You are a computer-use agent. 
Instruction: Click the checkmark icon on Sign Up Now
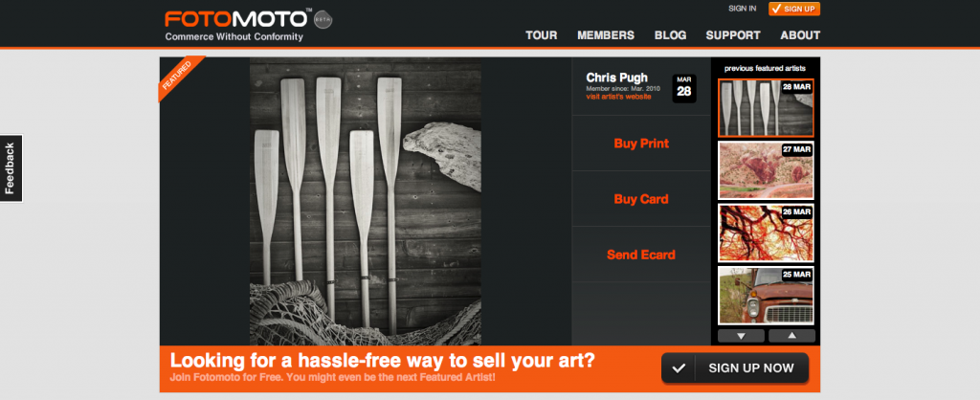(679, 368)
